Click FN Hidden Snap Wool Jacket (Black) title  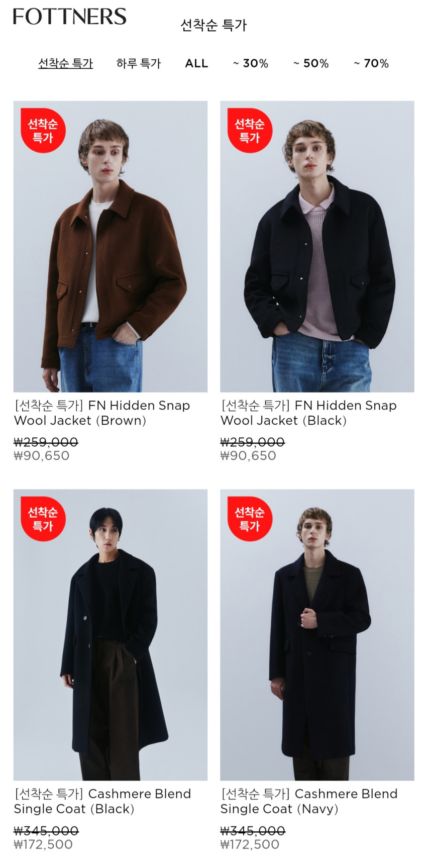(309, 413)
